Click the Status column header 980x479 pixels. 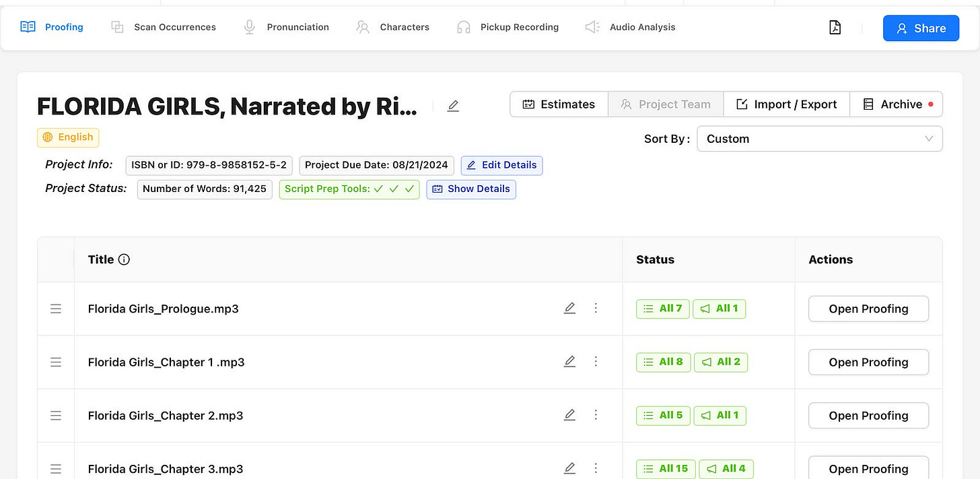(655, 259)
